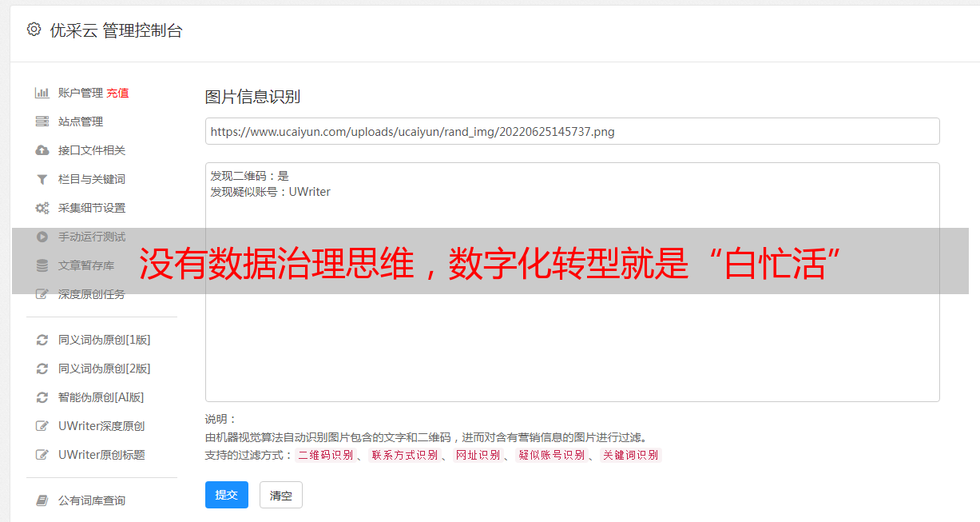Go to 同义词伪原创[1版]
This screenshot has width=980, height=522.
pos(105,340)
